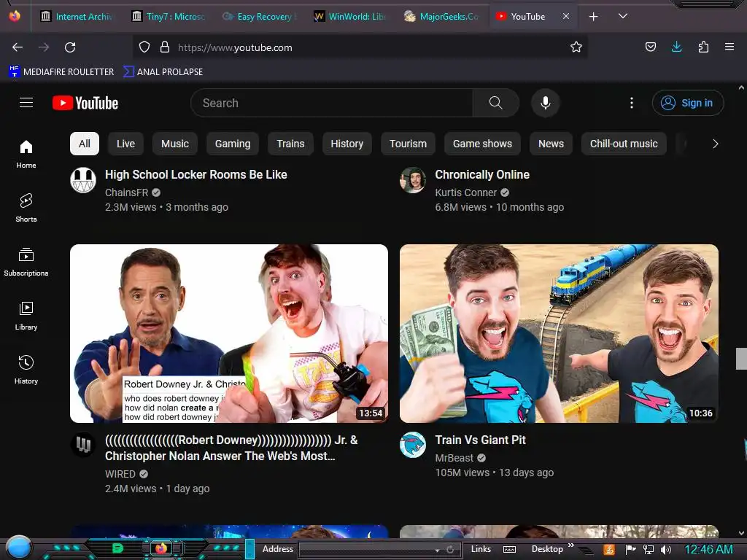Viewport: 747px width, 560px height.
Task: Focus the YouTube search field
Action: [332, 103]
